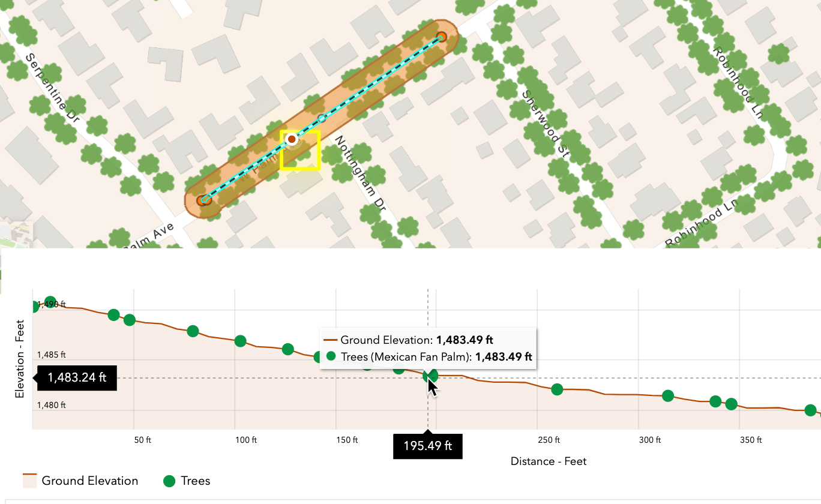This screenshot has width=821, height=504.
Task: Toggle the Ground Elevation legend item
Action: (81, 481)
